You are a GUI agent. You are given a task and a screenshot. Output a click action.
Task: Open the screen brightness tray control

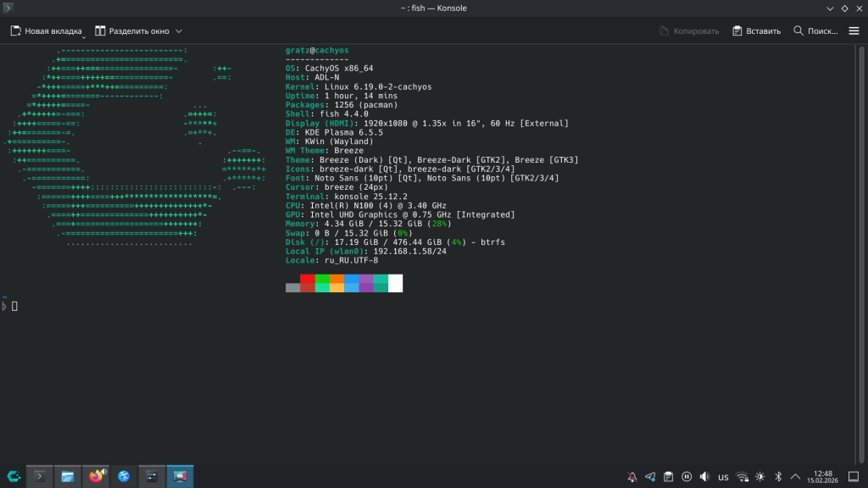click(760, 476)
